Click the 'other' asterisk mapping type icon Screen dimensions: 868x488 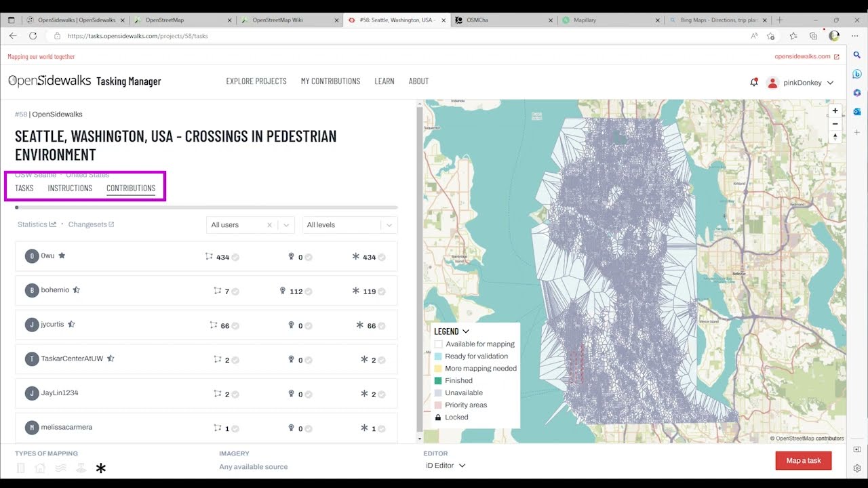(x=101, y=468)
